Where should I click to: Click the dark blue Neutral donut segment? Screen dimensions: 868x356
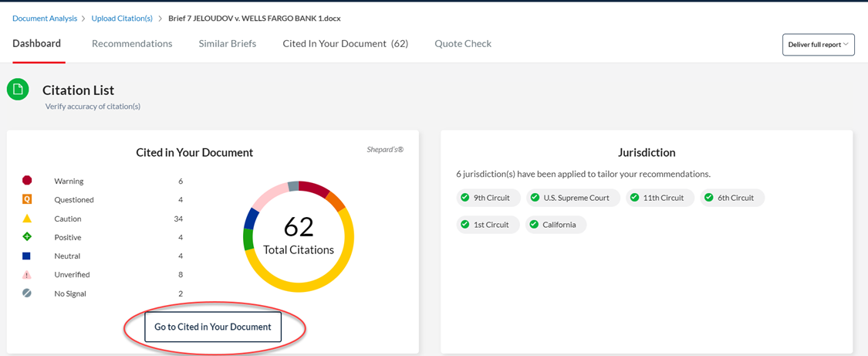pos(251,218)
